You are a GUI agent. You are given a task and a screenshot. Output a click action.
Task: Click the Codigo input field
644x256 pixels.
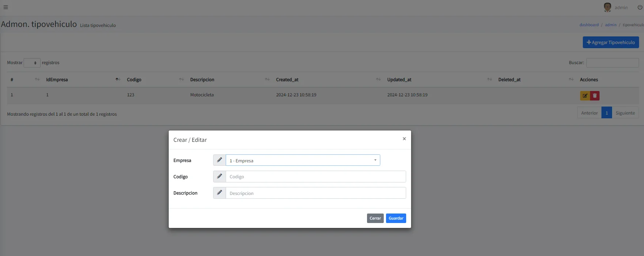315,177
